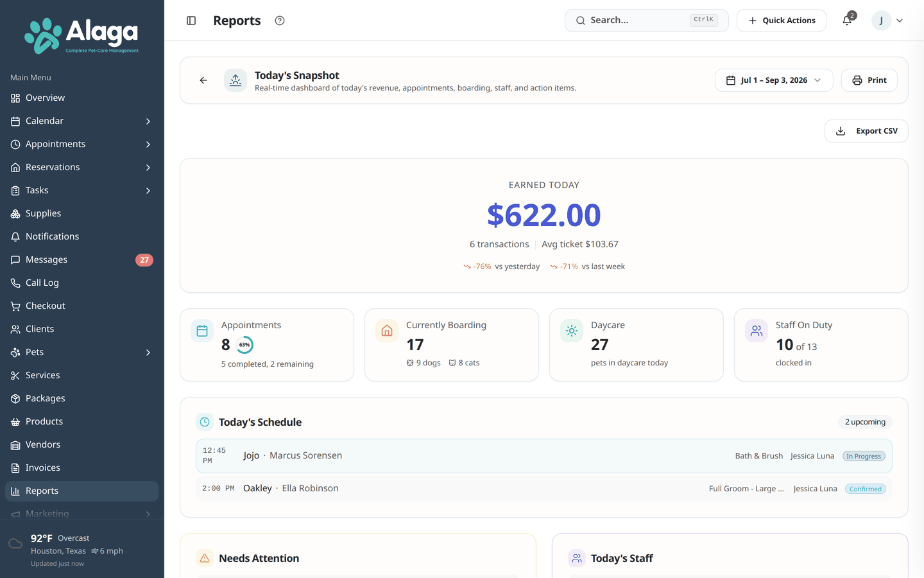Click the 2 upcoming badge
The width and height of the screenshot is (924, 578).
(x=865, y=422)
